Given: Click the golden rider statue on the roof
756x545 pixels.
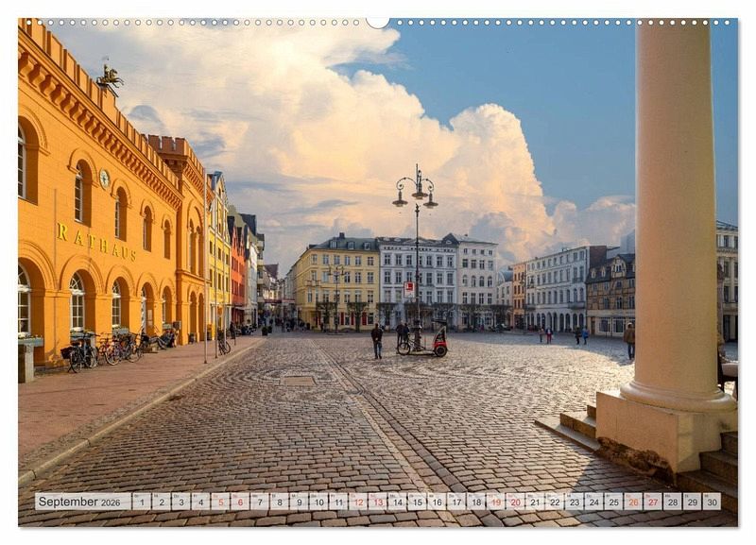Looking at the screenshot, I should [110, 77].
